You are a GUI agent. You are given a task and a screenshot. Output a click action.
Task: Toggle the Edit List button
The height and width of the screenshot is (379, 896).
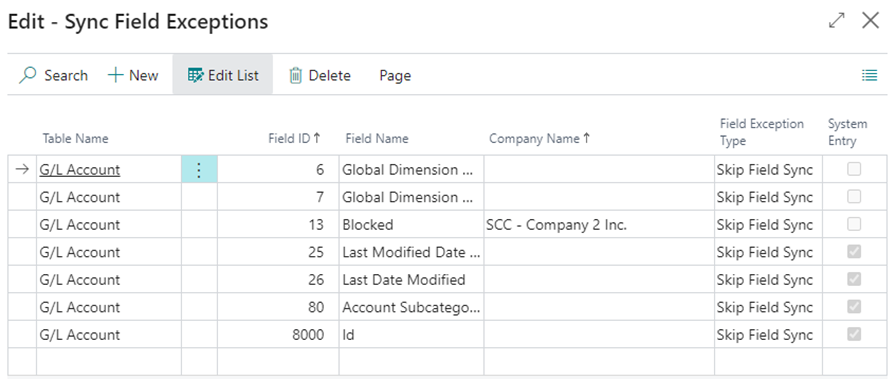[x=223, y=75]
